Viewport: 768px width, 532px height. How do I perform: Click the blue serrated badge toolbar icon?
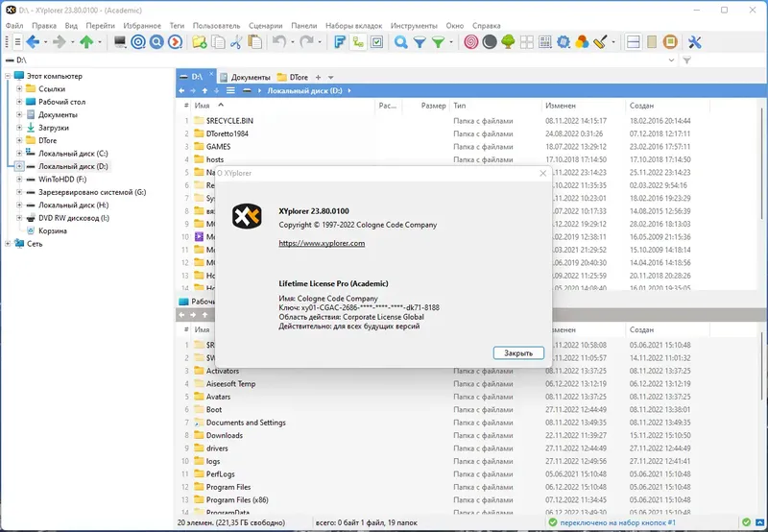564,42
